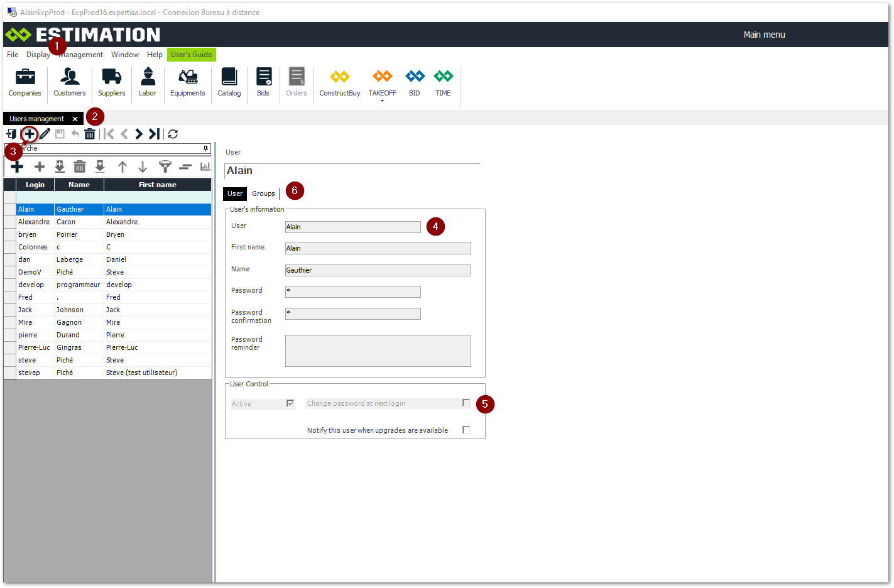Toggle the Active checkbox
894x588 pixels.
pos(290,403)
